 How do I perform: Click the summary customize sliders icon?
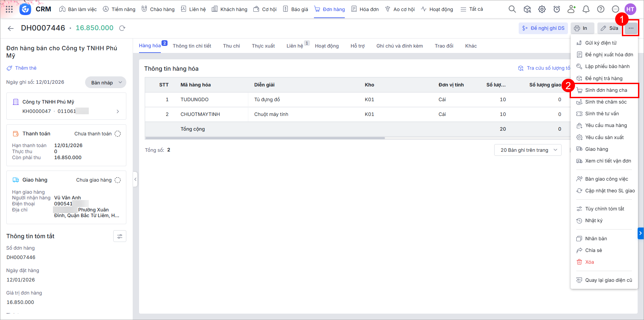click(x=120, y=237)
